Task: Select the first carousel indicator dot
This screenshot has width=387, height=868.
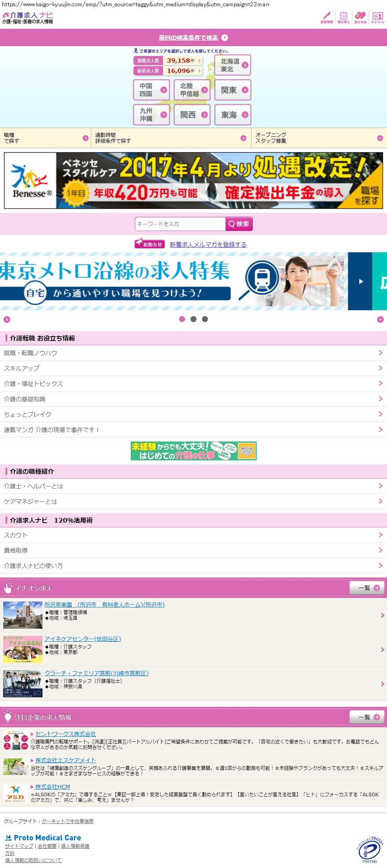Action: pos(182,319)
